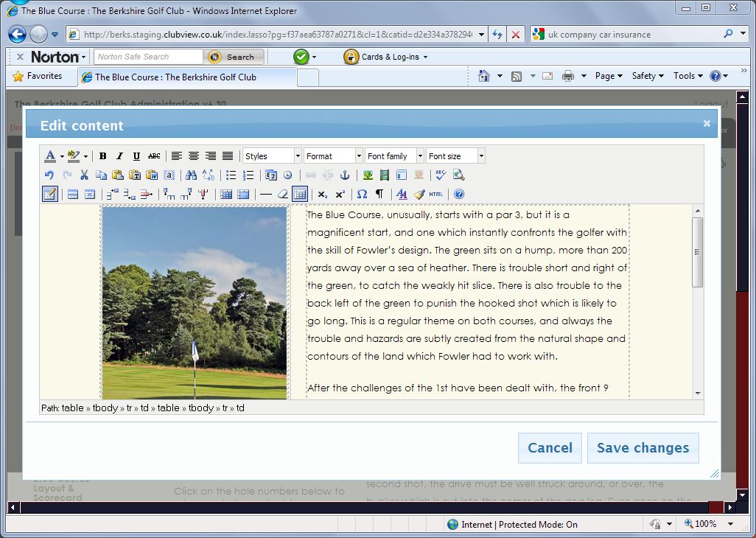
Task: Open find binoculars tool
Action: coord(191,175)
